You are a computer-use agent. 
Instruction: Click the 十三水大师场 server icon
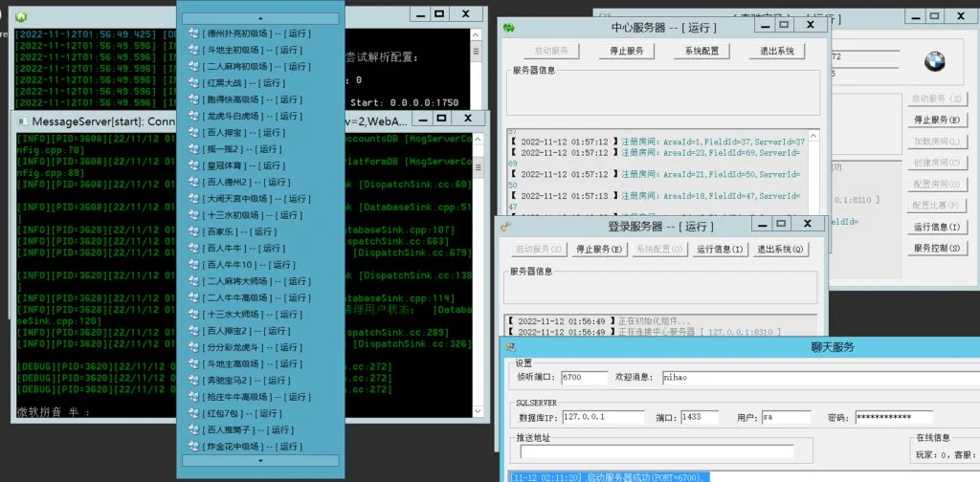tap(193, 314)
